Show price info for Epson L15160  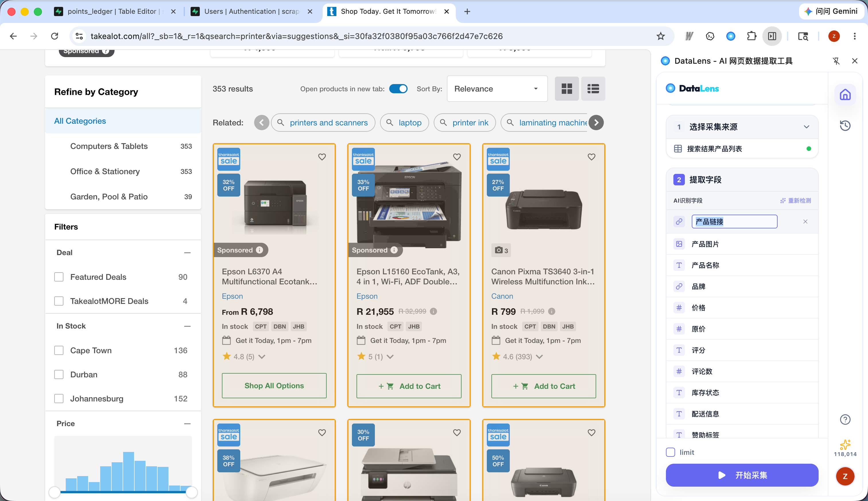tap(433, 311)
